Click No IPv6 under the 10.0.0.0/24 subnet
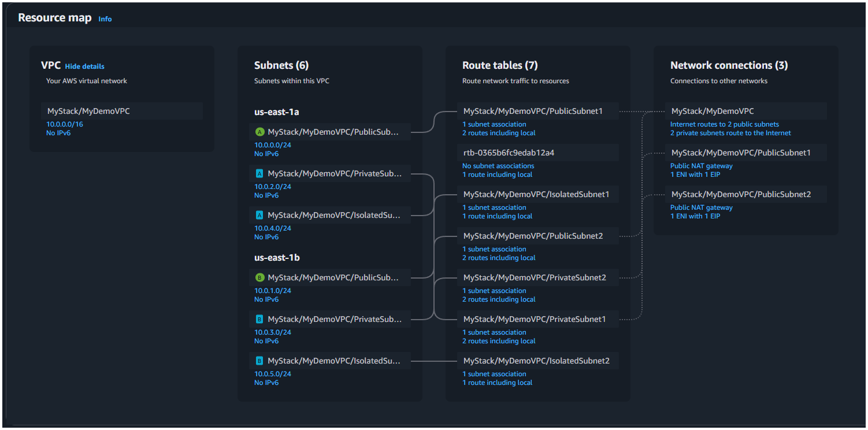868x430 pixels. pos(266,154)
